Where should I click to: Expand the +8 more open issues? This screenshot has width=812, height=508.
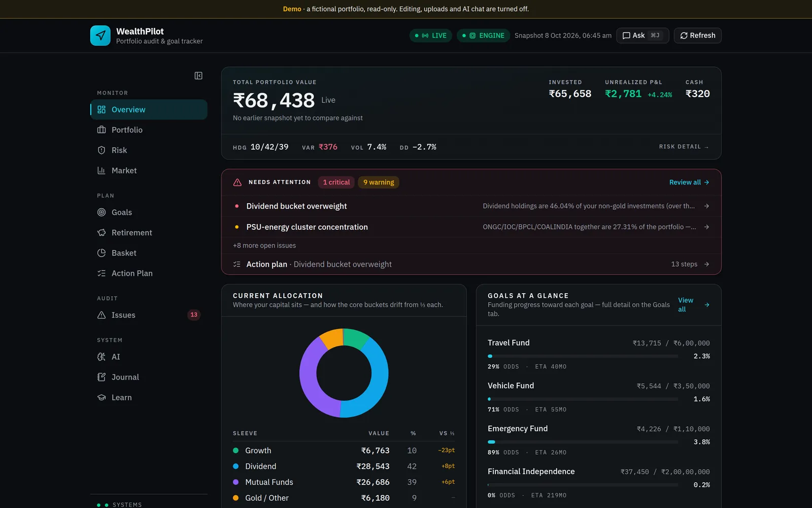(264, 245)
